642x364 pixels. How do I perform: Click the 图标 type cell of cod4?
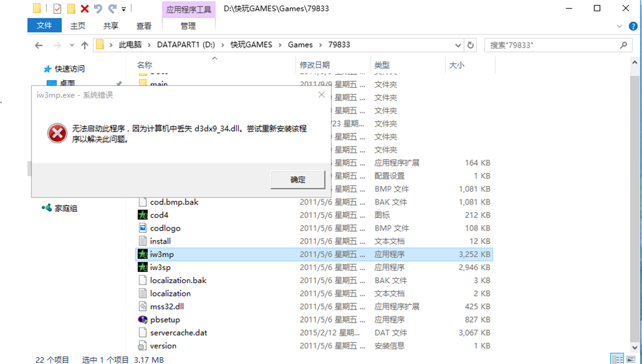pos(382,215)
